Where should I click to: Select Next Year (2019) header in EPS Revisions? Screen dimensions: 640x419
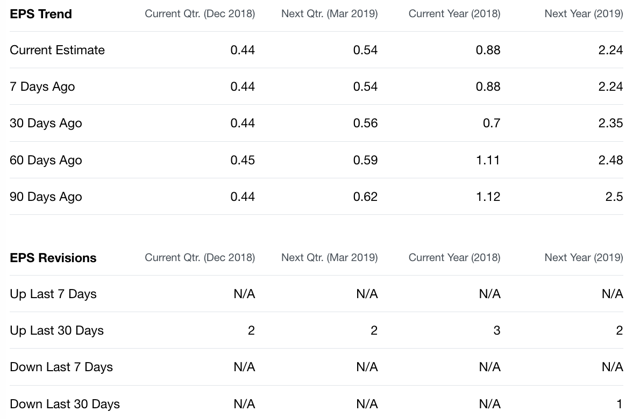[x=584, y=258]
